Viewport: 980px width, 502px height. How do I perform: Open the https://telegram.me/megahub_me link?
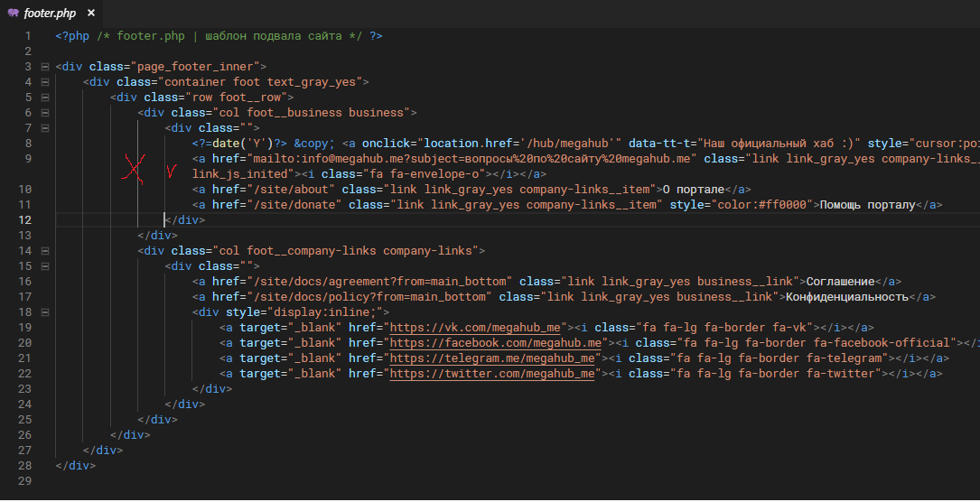[x=492, y=358]
